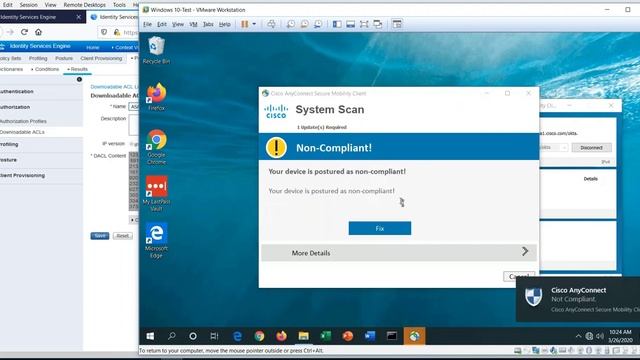Open Excel from the taskbar
640x360 pixels.
click(x=325, y=336)
